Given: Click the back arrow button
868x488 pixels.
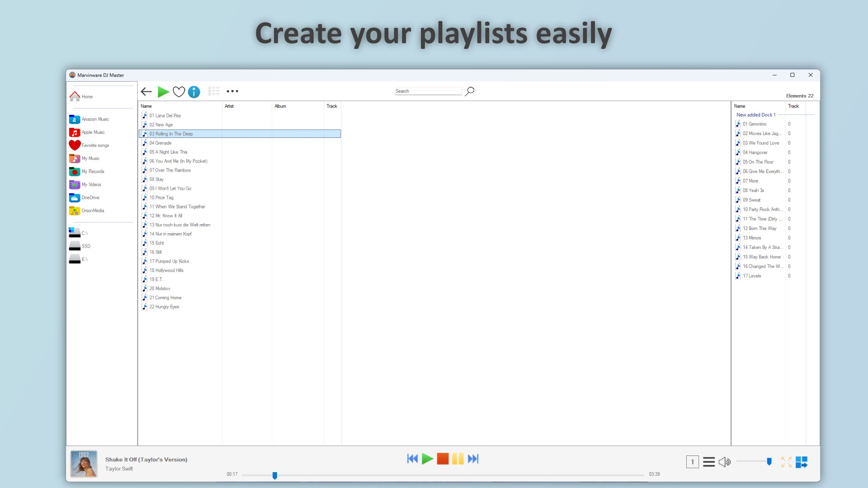Looking at the screenshot, I should tap(146, 92).
